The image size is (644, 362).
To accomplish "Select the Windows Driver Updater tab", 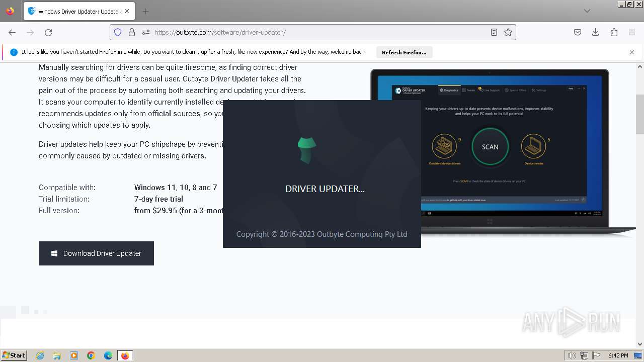I will click(79, 11).
